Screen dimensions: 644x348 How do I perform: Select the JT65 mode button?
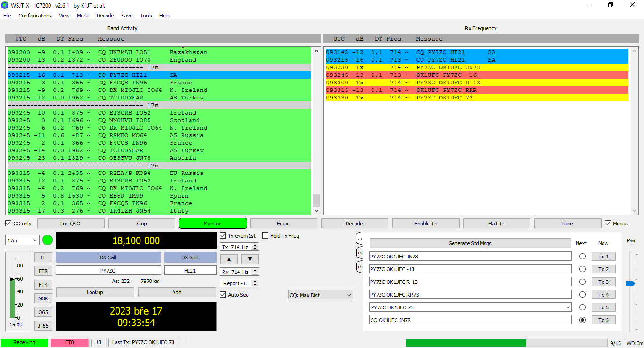click(x=43, y=325)
